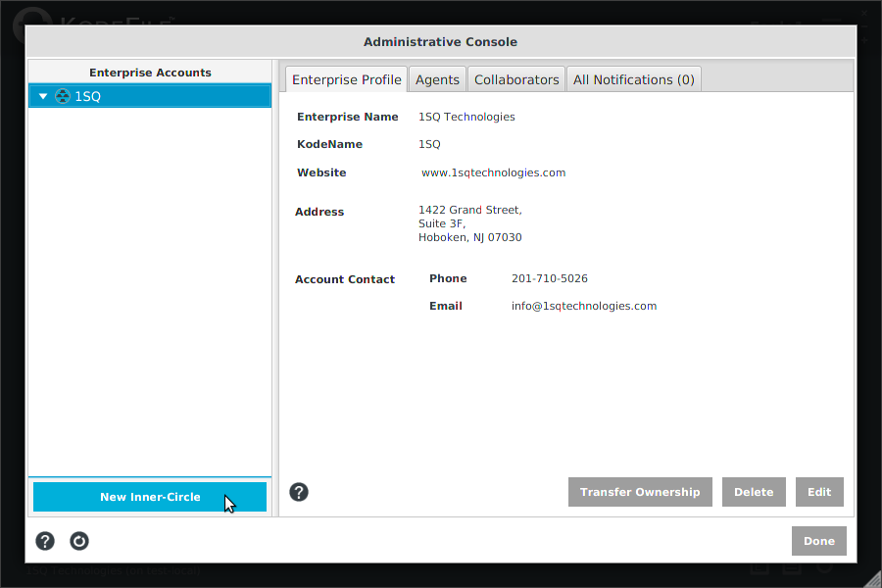Viewport: 882px width, 588px height.
Task: Click the Administrative Console title bar
Action: click(x=440, y=41)
